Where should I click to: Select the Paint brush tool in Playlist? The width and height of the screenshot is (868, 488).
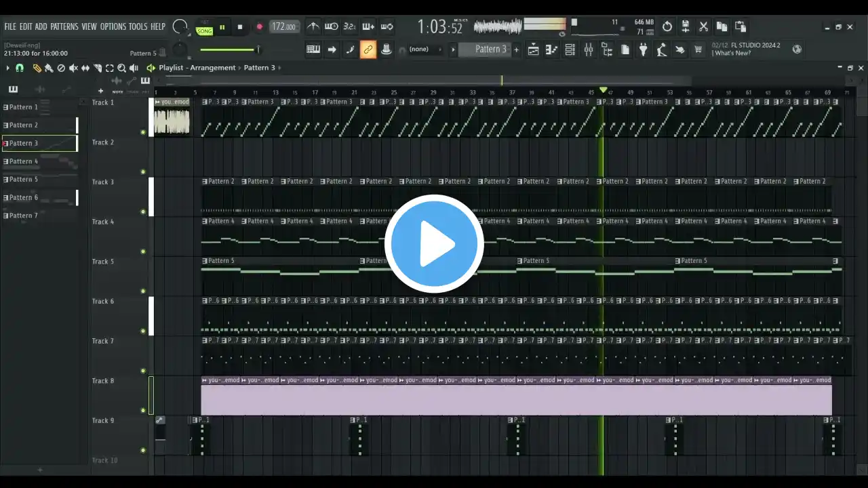[x=49, y=68]
